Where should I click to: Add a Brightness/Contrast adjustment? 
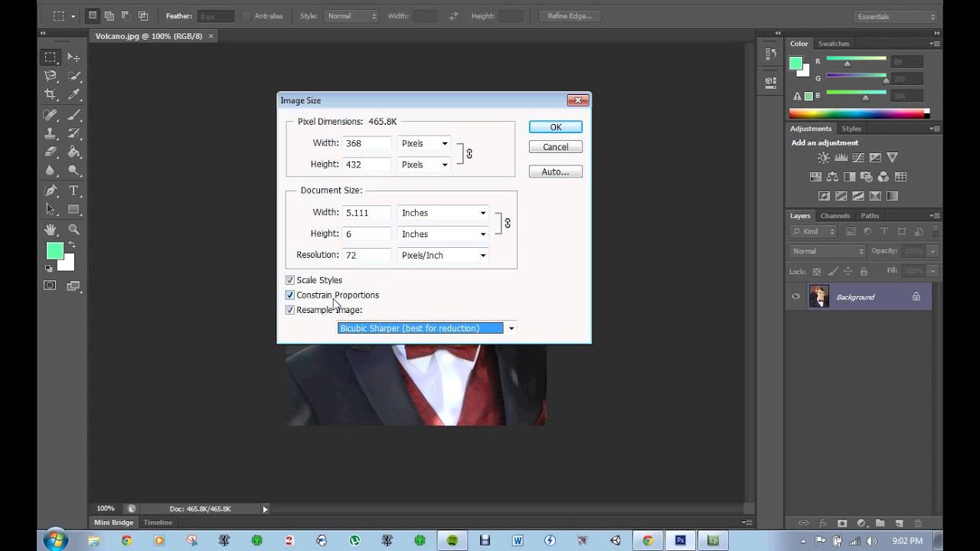823,158
